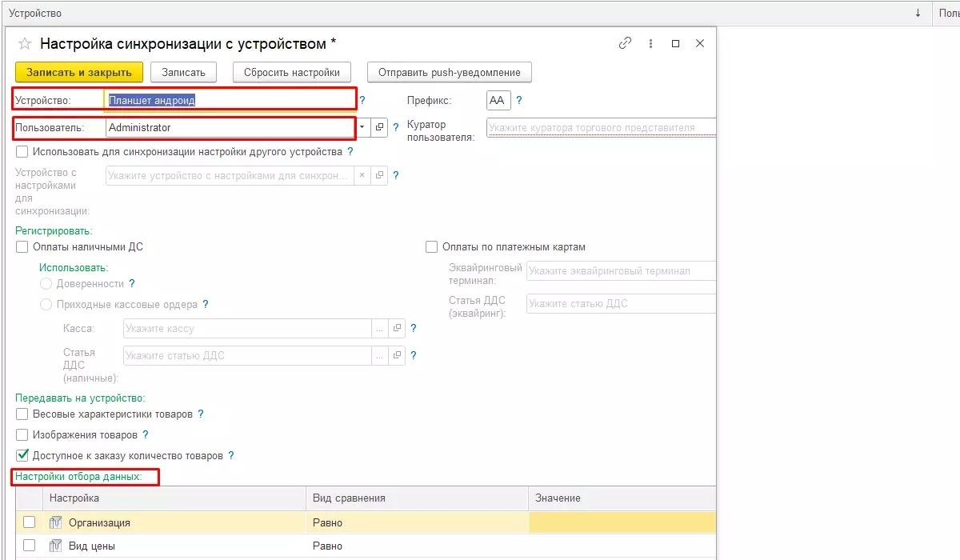Add form to favorites with star icon

click(x=25, y=43)
